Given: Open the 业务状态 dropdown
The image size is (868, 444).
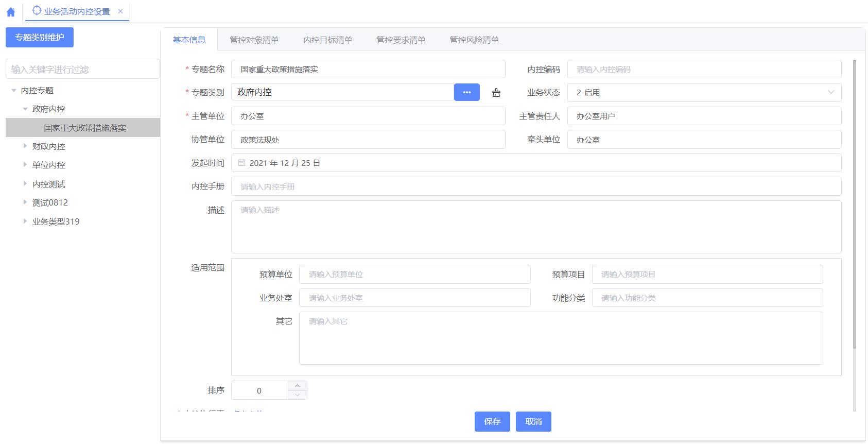Looking at the screenshot, I should click(x=704, y=92).
